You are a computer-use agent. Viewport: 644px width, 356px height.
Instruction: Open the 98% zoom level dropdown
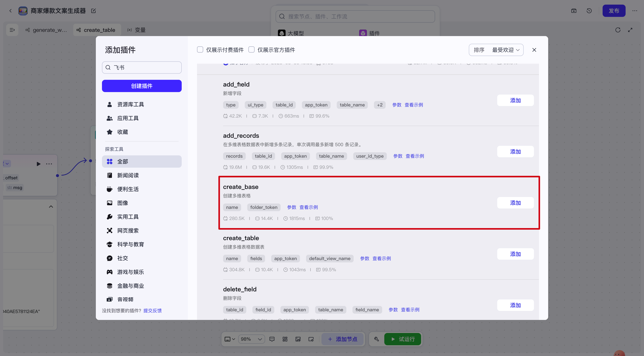click(x=251, y=339)
